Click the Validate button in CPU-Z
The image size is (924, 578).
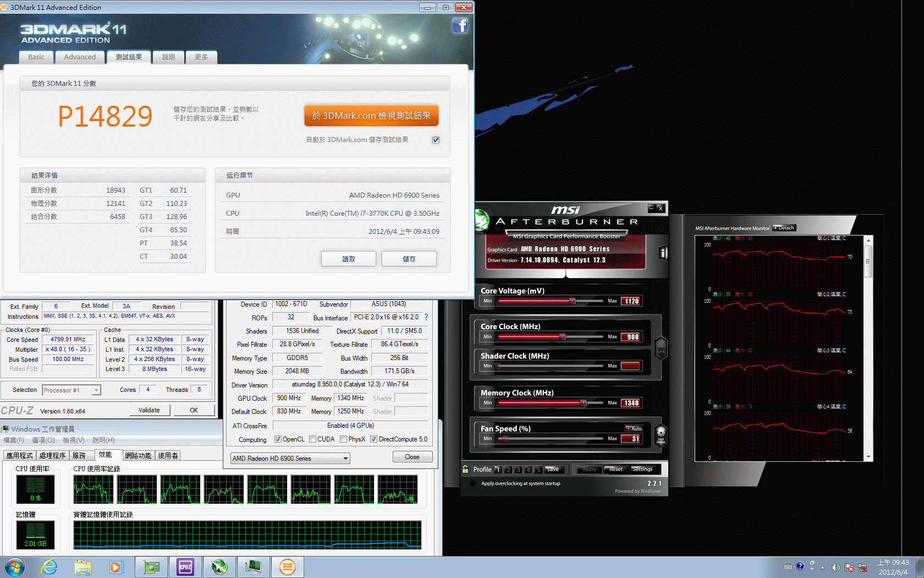coord(149,410)
